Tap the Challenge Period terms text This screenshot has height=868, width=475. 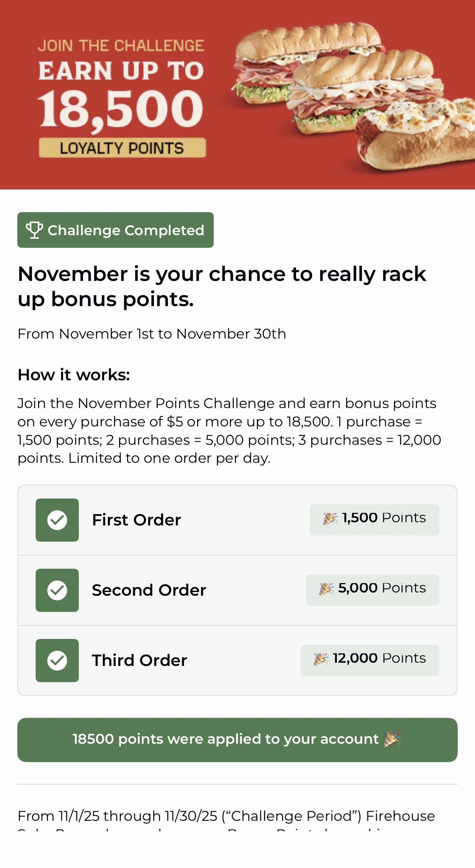(x=226, y=816)
